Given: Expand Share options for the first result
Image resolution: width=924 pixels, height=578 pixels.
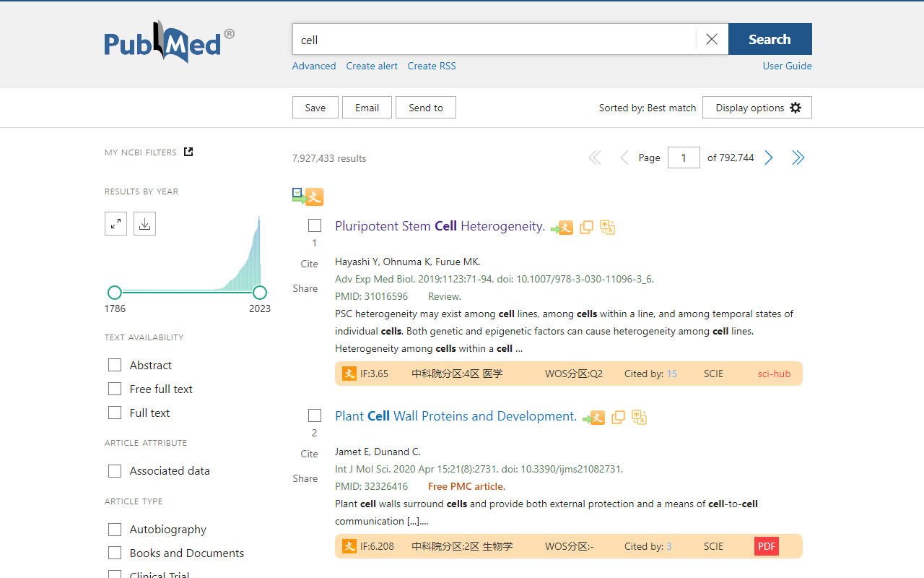Looking at the screenshot, I should [305, 288].
